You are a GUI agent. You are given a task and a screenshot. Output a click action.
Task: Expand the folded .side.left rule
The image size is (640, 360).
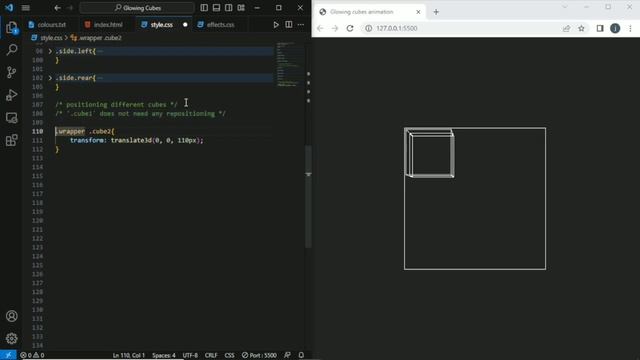tap(50, 51)
